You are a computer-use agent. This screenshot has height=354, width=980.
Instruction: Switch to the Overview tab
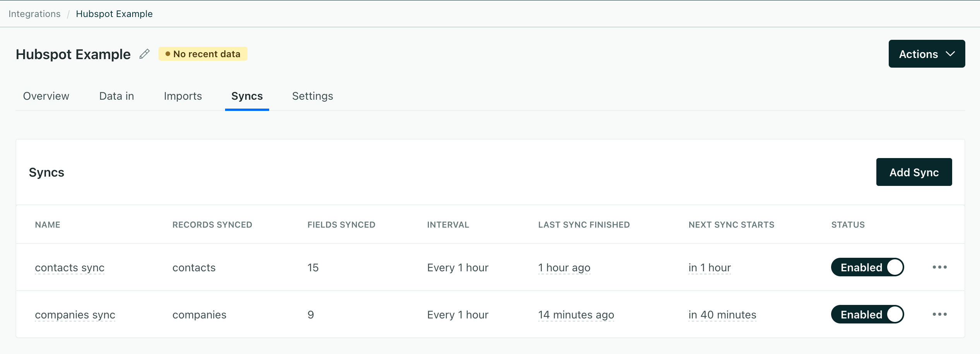(46, 96)
